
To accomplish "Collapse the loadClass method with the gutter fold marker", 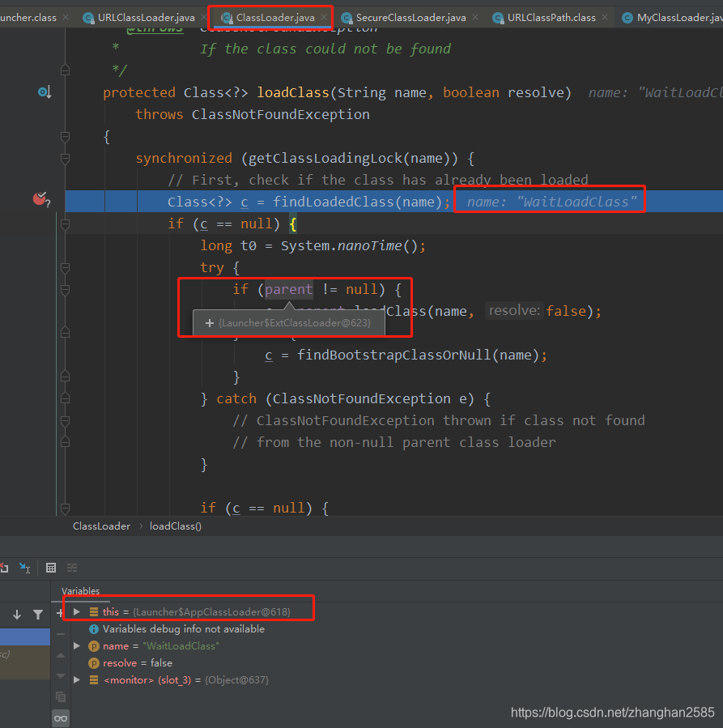I will [65, 136].
